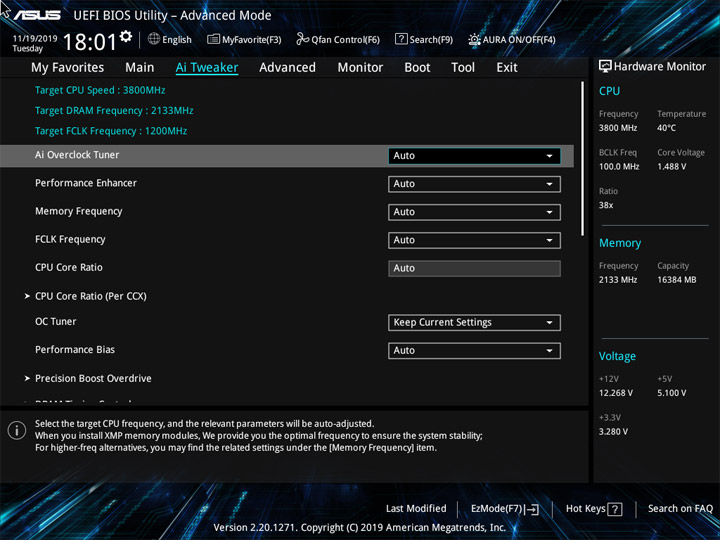Expand CPU Core Ratio (Per CCX) submenu

coord(90,296)
